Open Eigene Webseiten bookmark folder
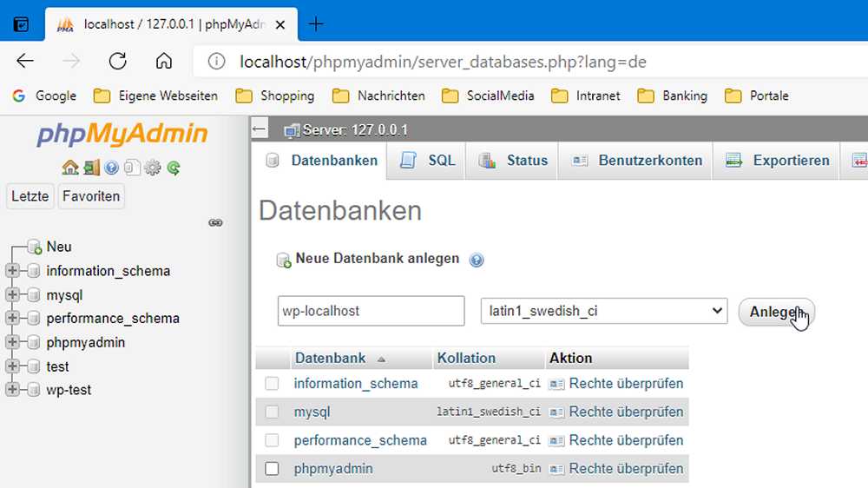868x488 pixels. coord(155,96)
